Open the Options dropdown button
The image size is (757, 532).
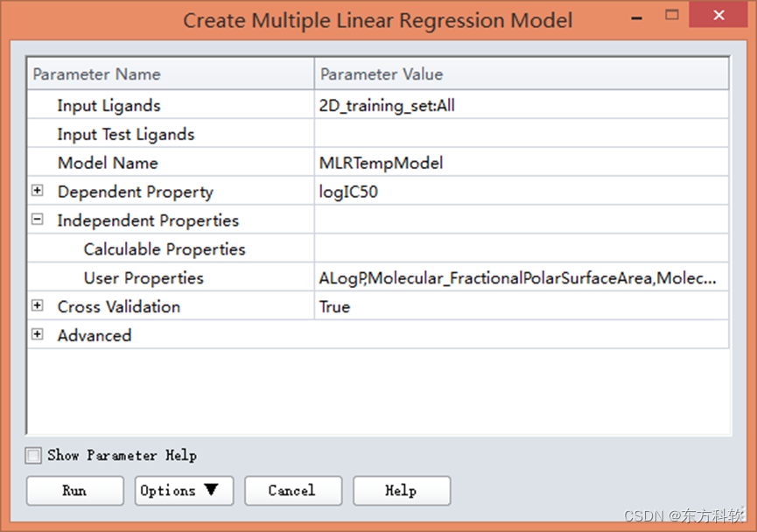[184, 491]
